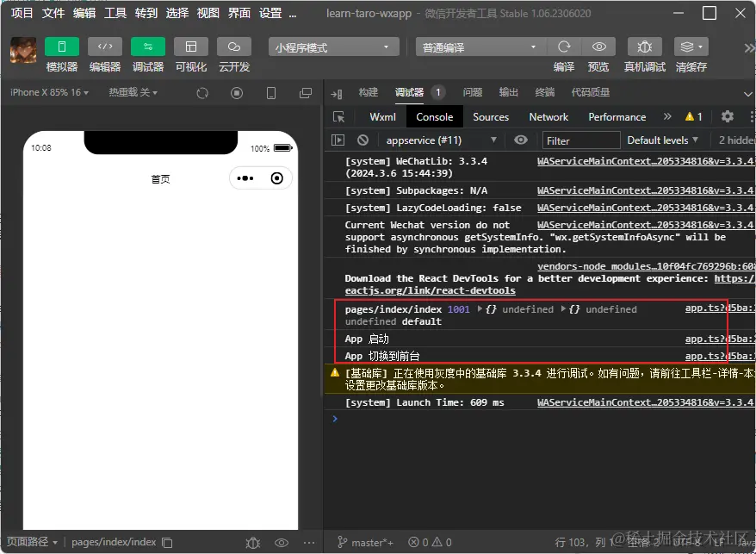The width and height of the screenshot is (756, 554).
Task: Click the console Filter input field
Action: click(581, 140)
